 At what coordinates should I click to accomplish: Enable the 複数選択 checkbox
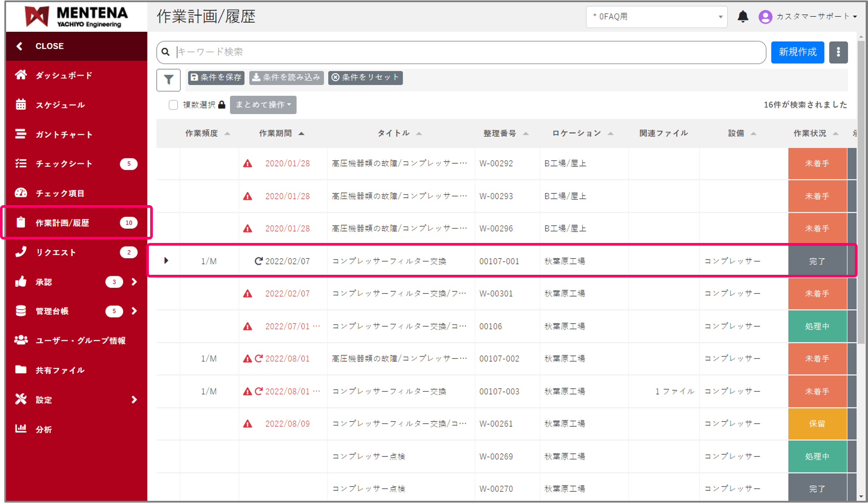[x=173, y=105]
